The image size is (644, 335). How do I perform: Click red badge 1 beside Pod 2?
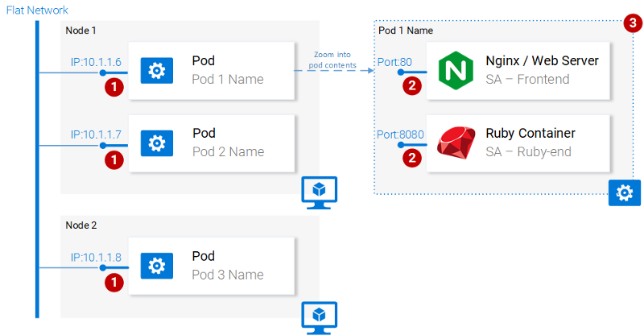115,160
